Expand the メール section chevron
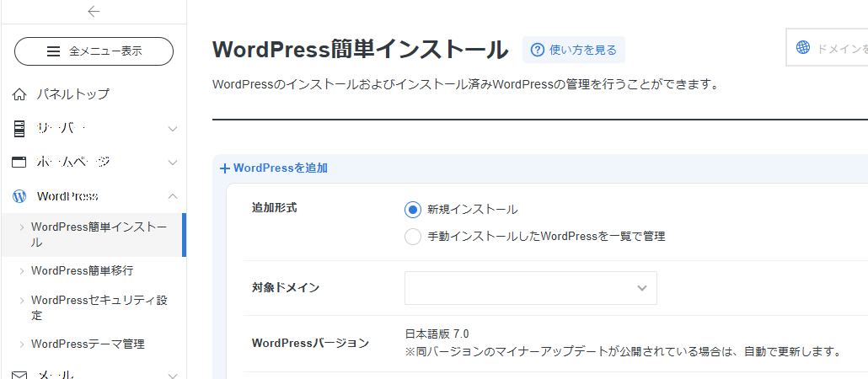868x379 pixels. (173, 376)
